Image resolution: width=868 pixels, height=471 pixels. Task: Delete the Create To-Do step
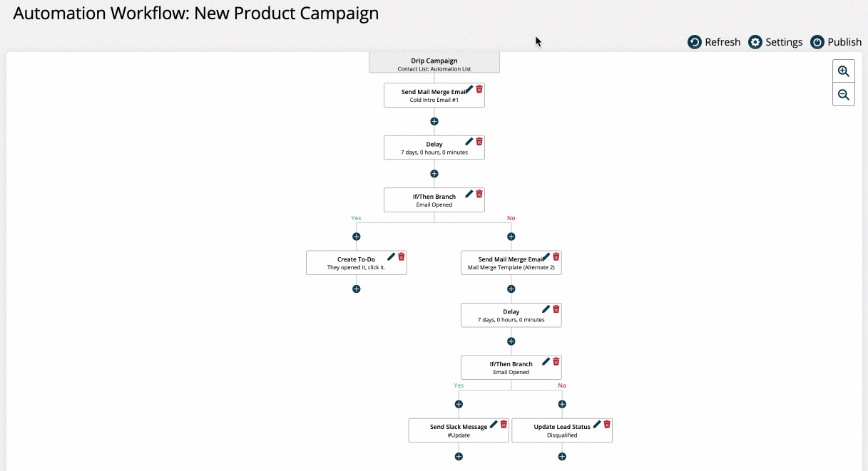402,257
